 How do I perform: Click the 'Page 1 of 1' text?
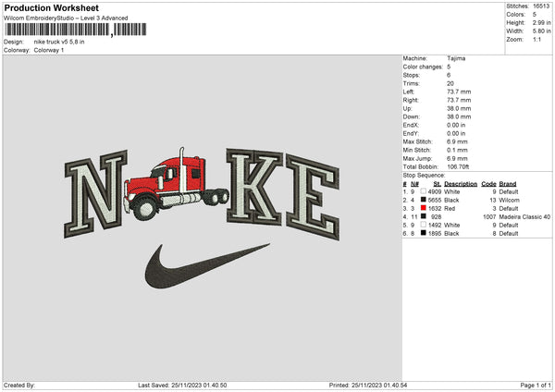(536, 386)
